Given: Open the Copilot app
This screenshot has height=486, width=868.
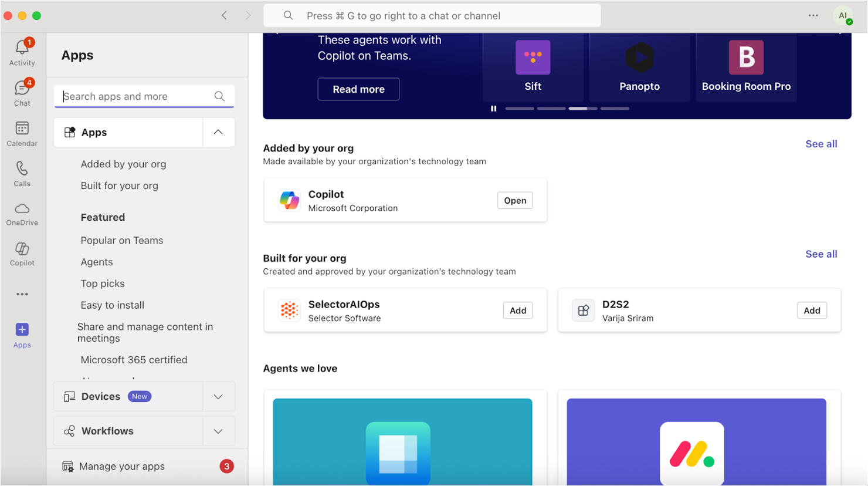Looking at the screenshot, I should tap(515, 200).
